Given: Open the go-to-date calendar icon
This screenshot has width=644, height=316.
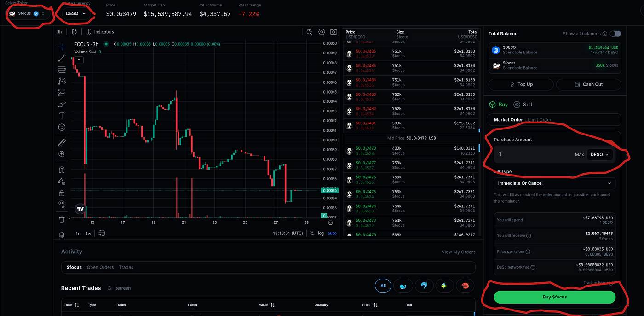Looking at the screenshot, I should [102, 233].
